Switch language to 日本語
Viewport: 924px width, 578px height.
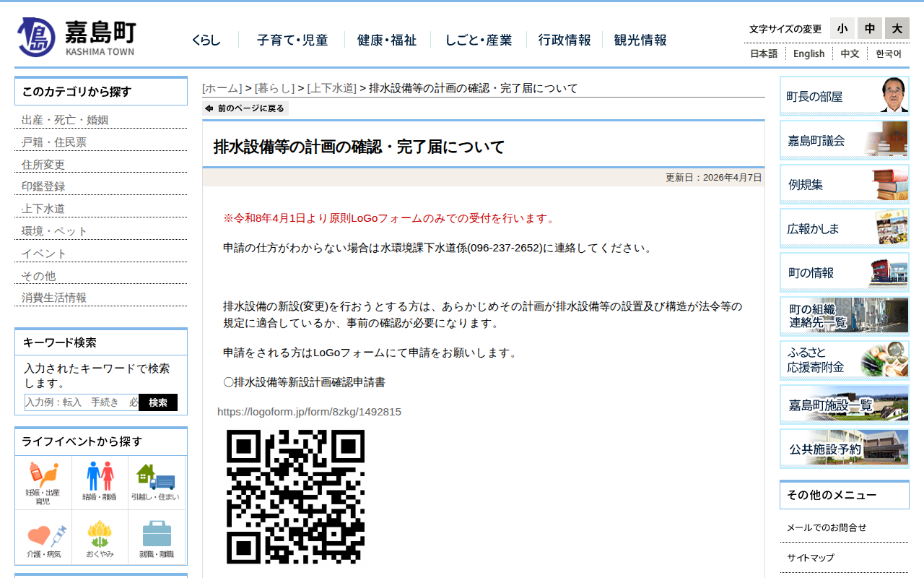tap(764, 53)
